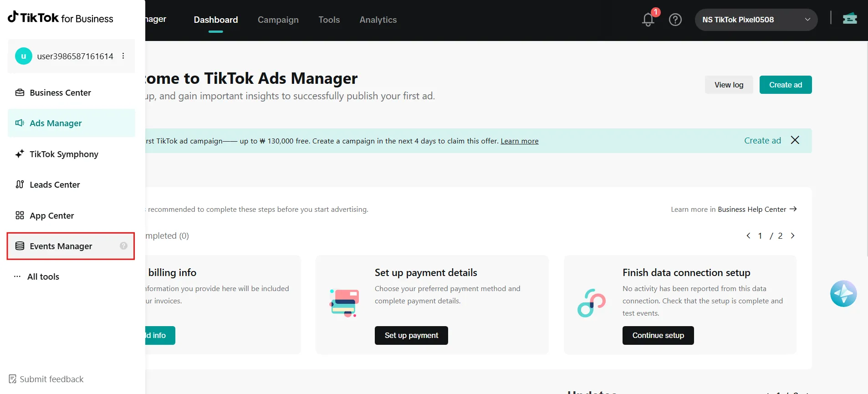This screenshot has width=868, height=394.
Task: Click the Continue setup button
Action: [x=658, y=335]
